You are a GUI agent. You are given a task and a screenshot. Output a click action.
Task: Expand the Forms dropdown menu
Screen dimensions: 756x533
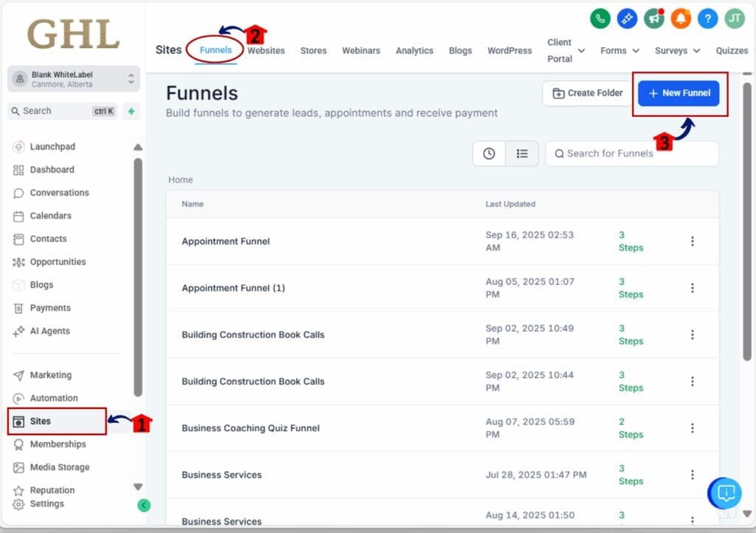(620, 51)
